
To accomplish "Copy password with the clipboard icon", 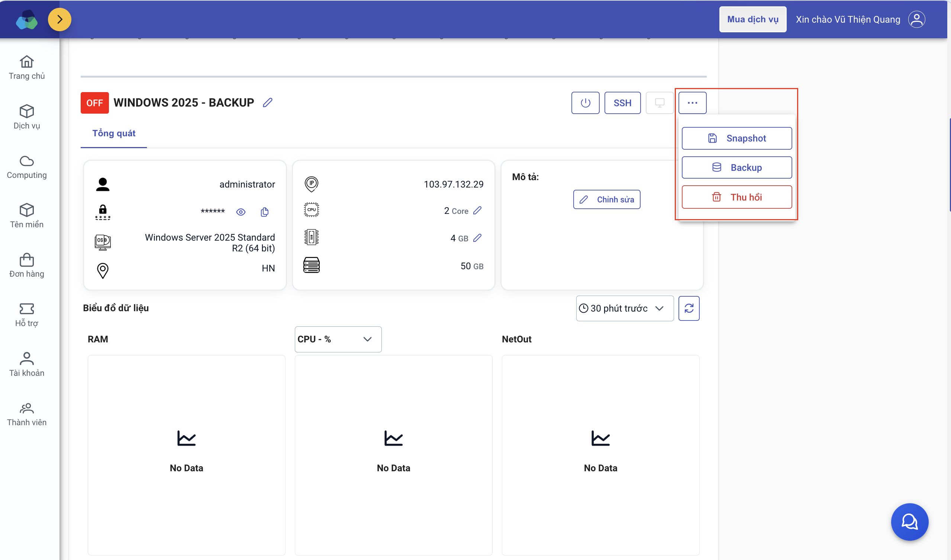I will [x=264, y=212].
